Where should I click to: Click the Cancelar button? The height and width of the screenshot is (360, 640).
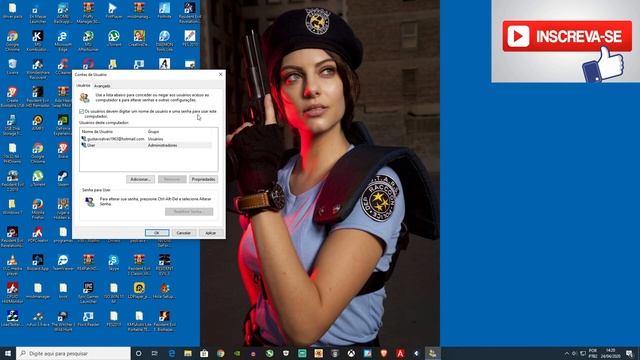tap(184, 233)
